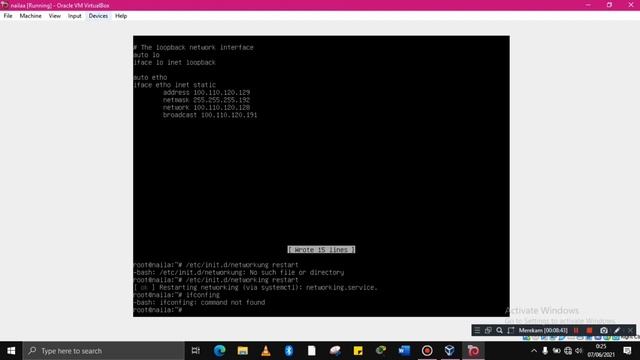
Task: Open the screen recorder app on the taskbar
Action: 427,351
